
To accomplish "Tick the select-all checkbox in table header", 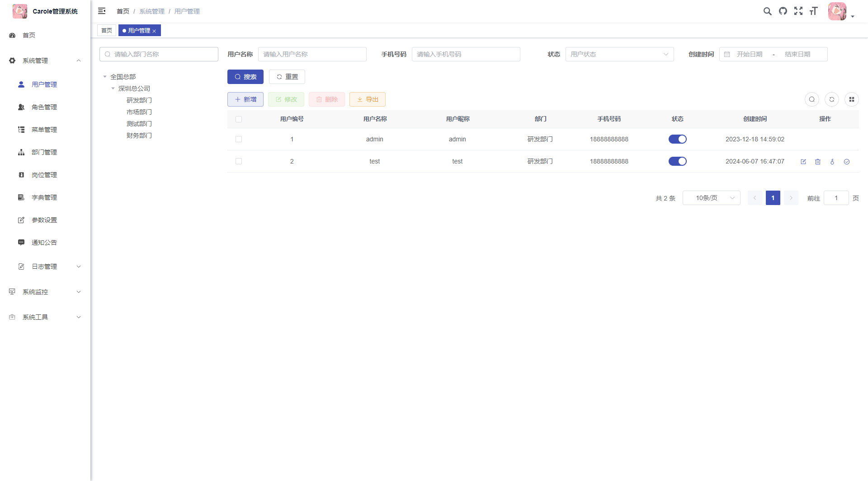I will [239, 119].
